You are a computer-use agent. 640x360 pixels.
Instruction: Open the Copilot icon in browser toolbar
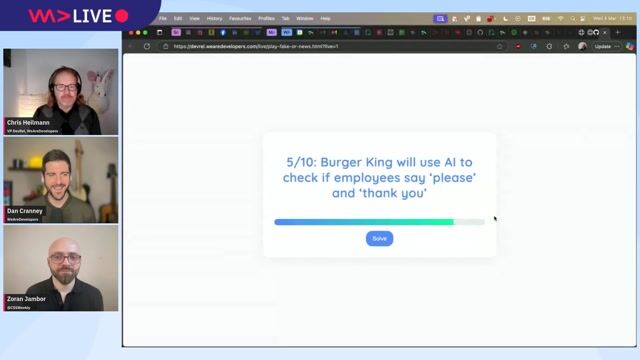pos(630,47)
